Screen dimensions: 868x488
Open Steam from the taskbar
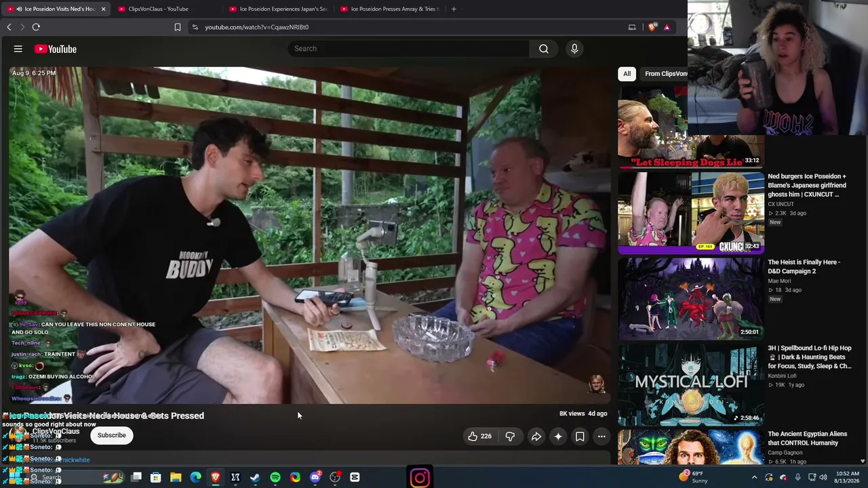255,478
